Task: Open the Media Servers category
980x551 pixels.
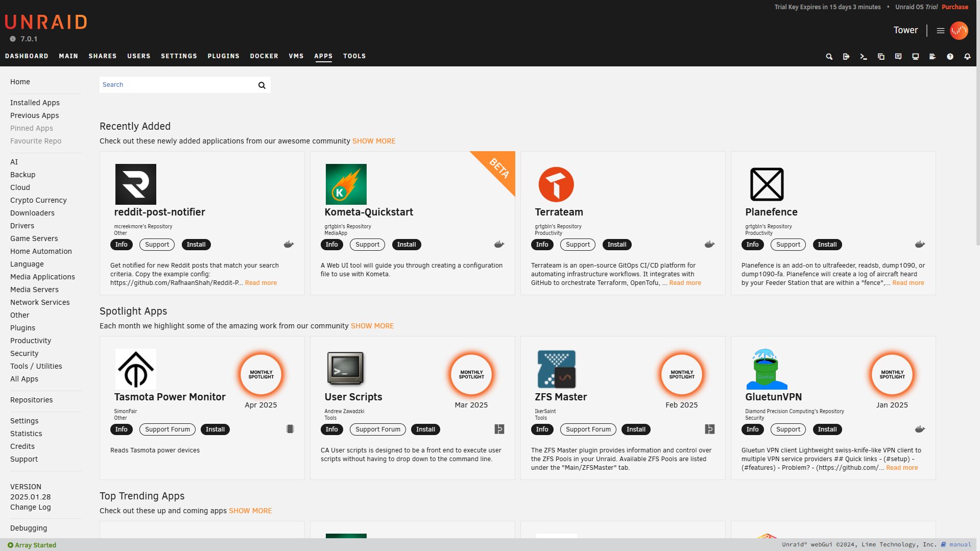Action: tap(34, 290)
